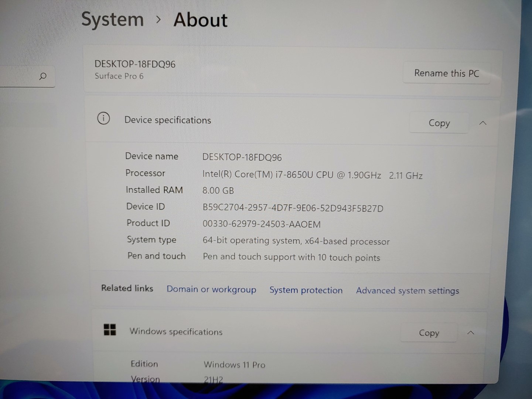Click the Installed RAM label

154,190
